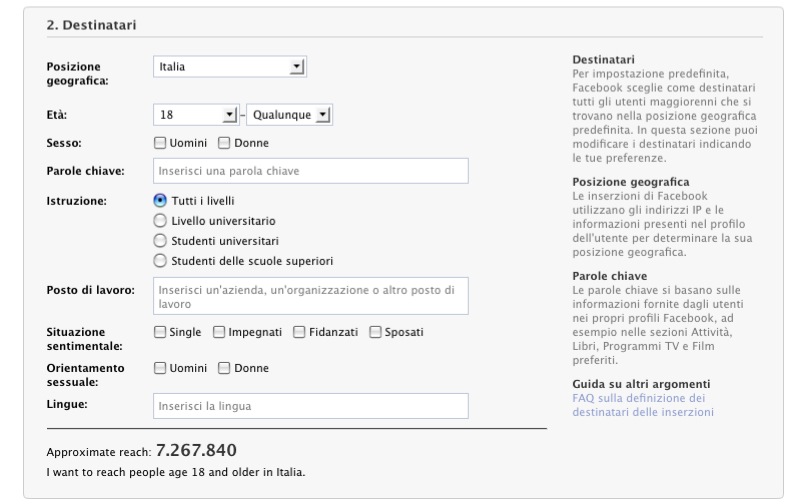Screen dimensions: 797x504
Task: Click the Lingue input field
Action: [310, 406]
